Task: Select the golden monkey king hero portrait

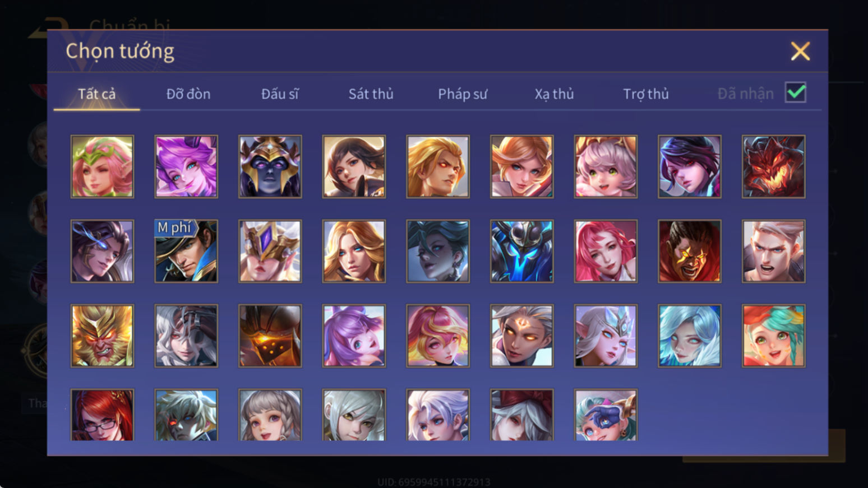Action: tap(102, 336)
